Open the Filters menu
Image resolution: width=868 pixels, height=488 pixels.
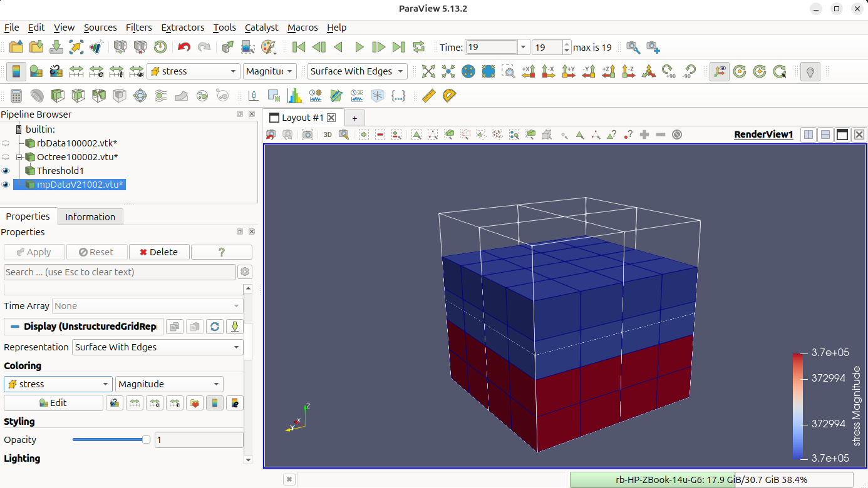pos(138,28)
